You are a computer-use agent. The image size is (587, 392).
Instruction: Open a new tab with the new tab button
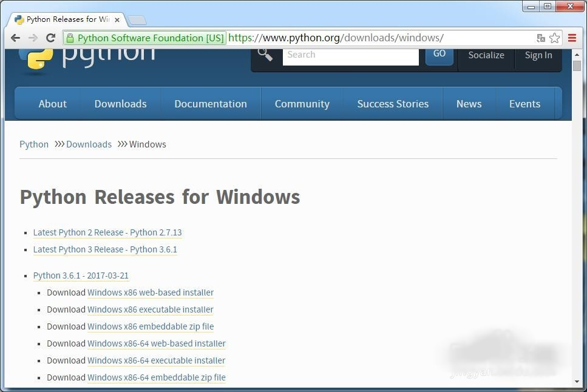click(x=137, y=20)
